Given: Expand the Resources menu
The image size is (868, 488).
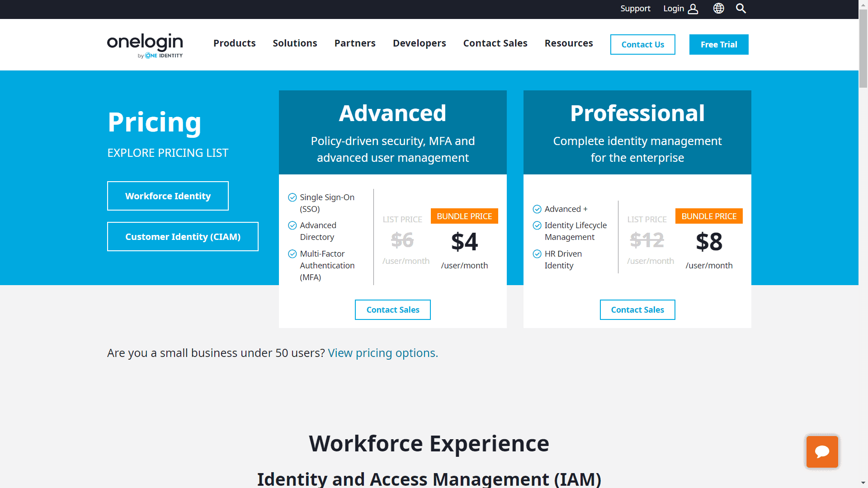Looking at the screenshot, I should 569,43.
